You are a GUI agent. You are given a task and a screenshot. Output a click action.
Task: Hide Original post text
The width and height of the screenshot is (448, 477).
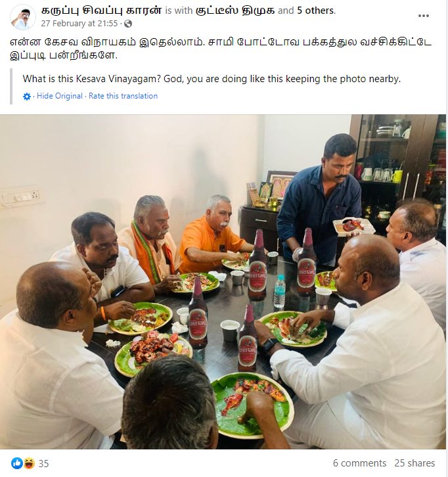[x=60, y=96]
